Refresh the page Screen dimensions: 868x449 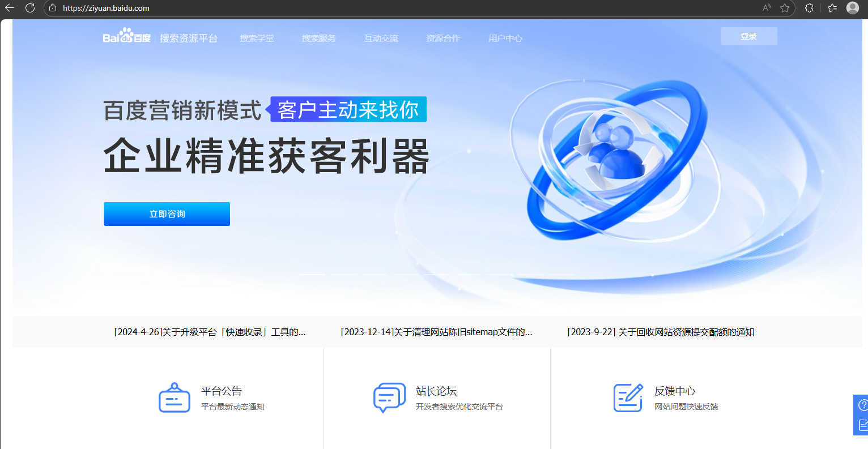pos(30,8)
